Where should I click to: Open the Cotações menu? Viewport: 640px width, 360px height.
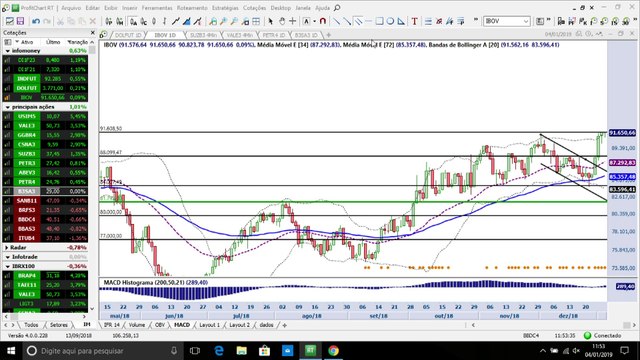(255, 8)
